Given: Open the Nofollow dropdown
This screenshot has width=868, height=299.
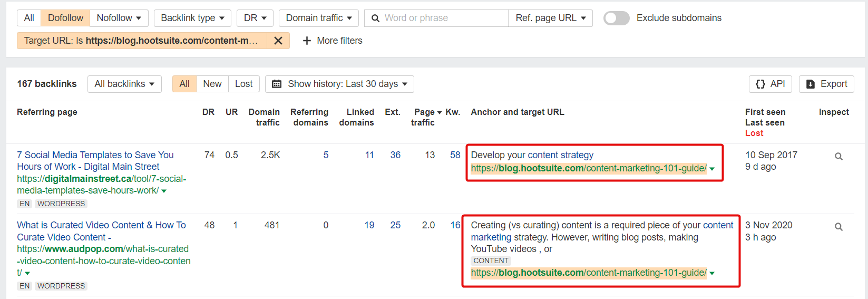Looking at the screenshot, I should click(119, 18).
